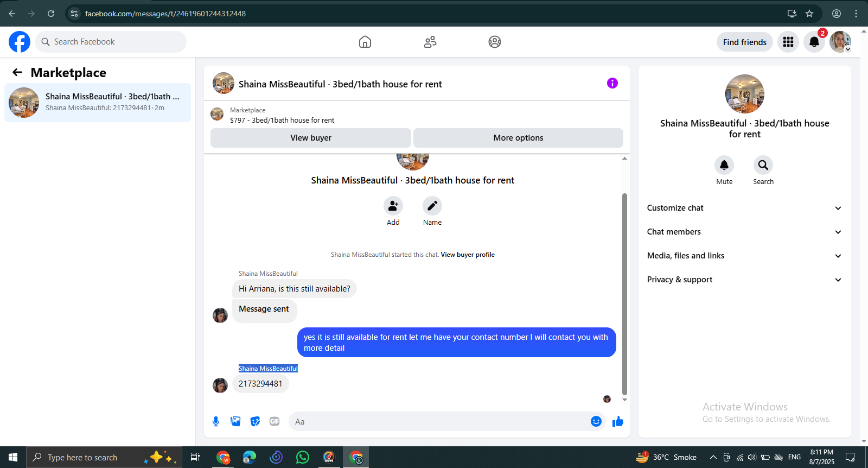Image resolution: width=868 pixels, height=468 pixels.
Task: Open the account profile picture menu
Action: 840,42
